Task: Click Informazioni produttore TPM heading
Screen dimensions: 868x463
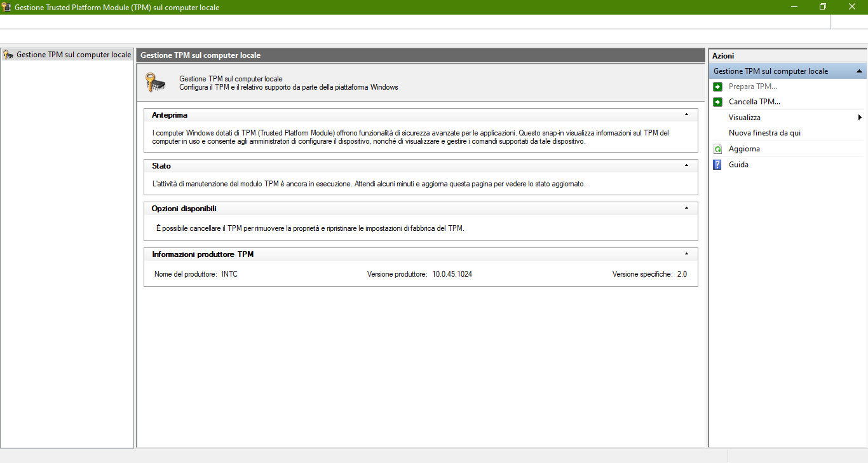Action: click(x=203, y=254)
